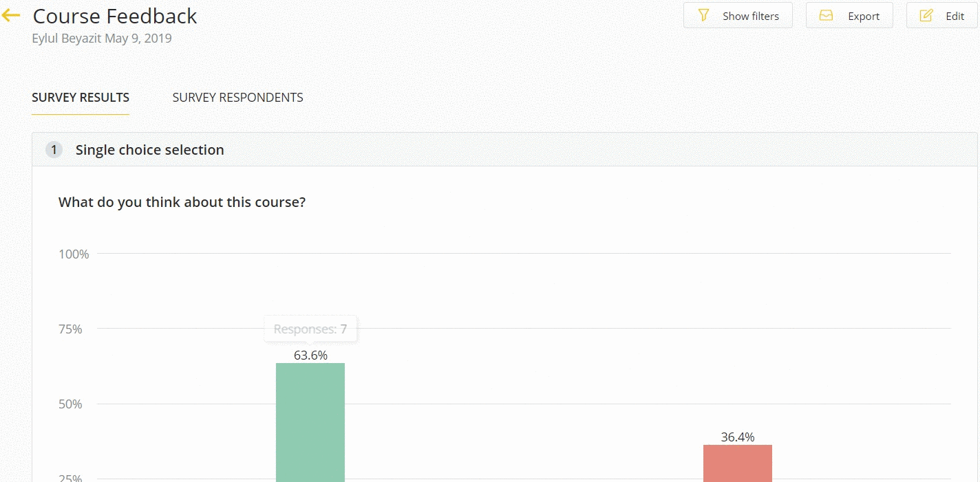This screenshot has width=980, height=482.
Task: Select the green 63.6% bar
Action: tap(310, 422)
